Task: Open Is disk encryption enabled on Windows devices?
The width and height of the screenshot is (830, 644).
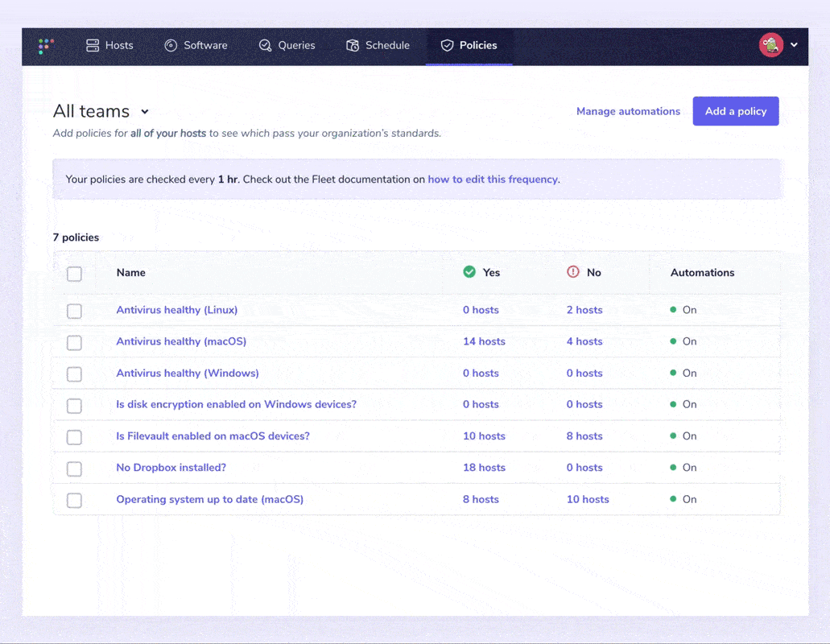Action: click(x=236, y=404)
